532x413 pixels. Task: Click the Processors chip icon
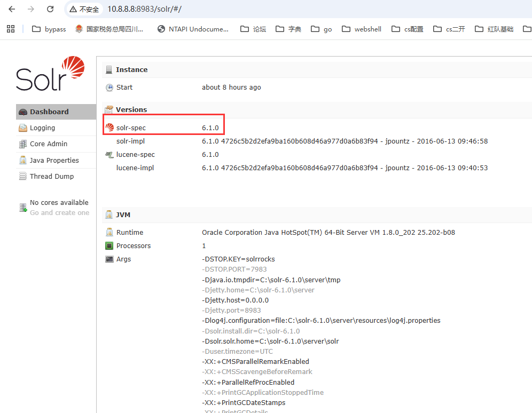pos(109,246)
